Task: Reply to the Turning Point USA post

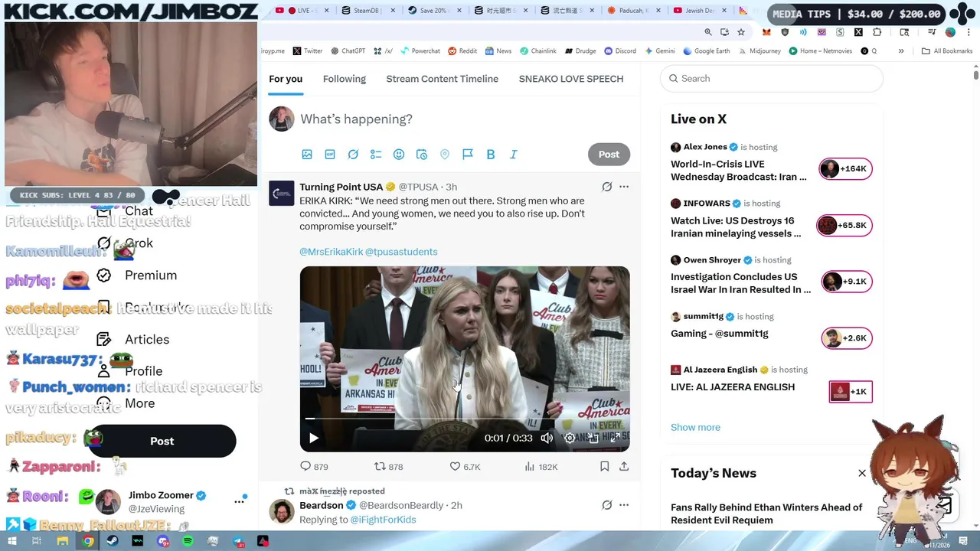Action: click(314, 466)
